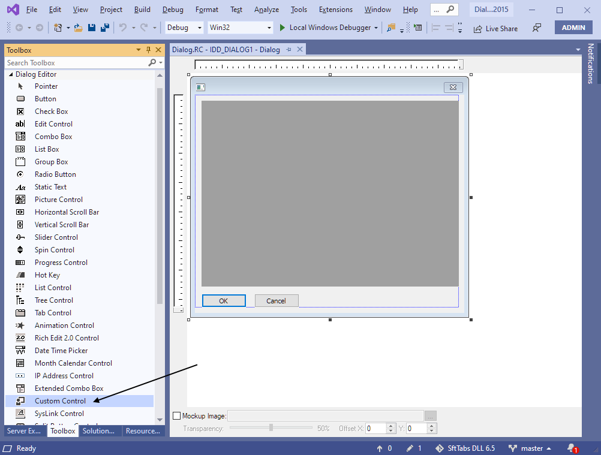
Task: Click the Transparency slider handle
Action: click(x=271, y=427)
